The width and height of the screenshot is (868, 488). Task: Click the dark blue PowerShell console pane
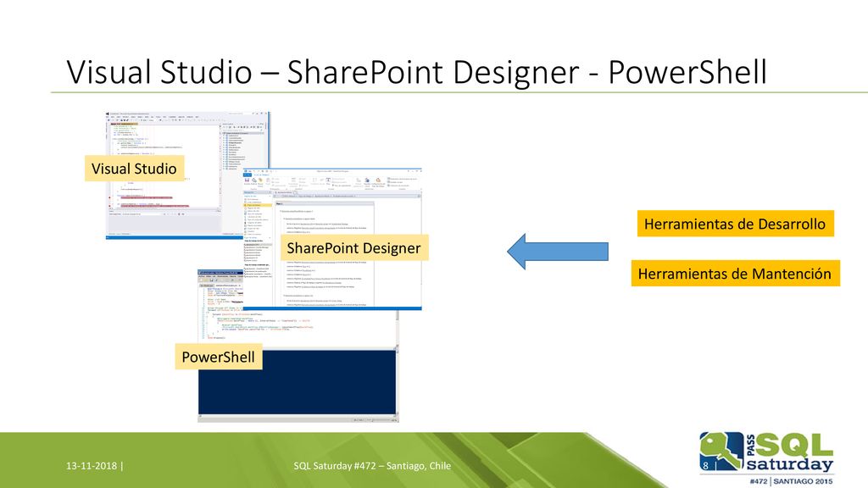[298, 382]
